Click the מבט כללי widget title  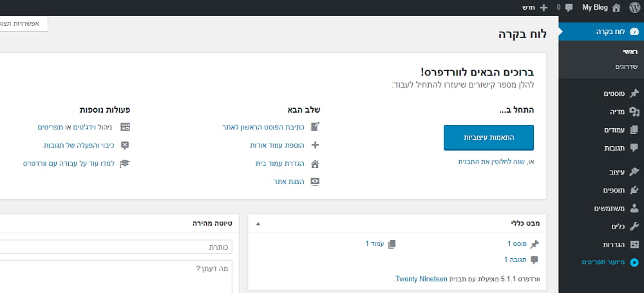[x=526, y=223]
